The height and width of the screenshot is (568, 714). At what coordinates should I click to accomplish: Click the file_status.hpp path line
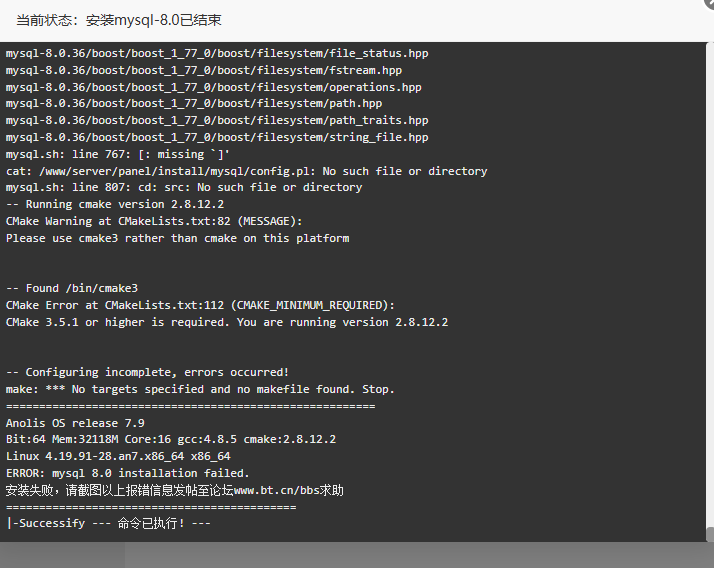click(x=217, y=54)
